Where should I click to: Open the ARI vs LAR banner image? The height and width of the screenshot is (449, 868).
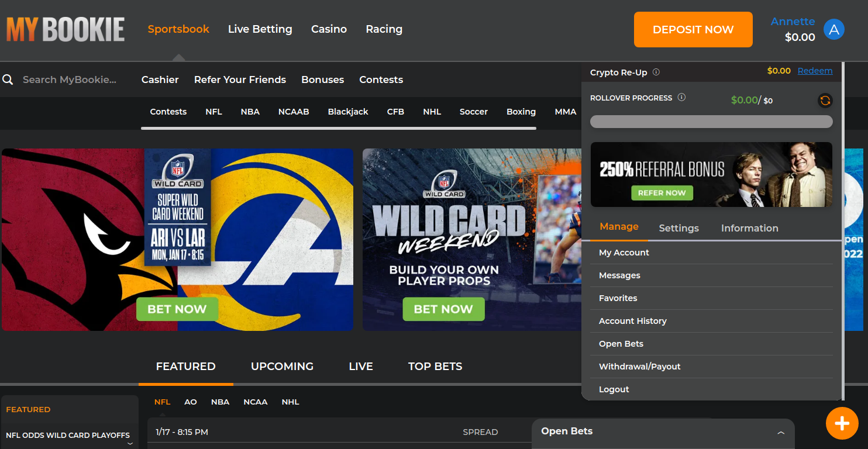(x=178, y=240)
